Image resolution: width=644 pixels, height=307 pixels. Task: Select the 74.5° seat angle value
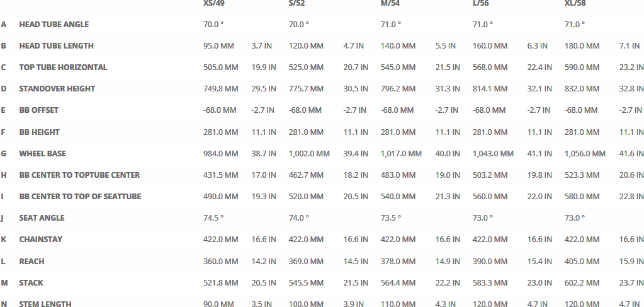(213, 218)
